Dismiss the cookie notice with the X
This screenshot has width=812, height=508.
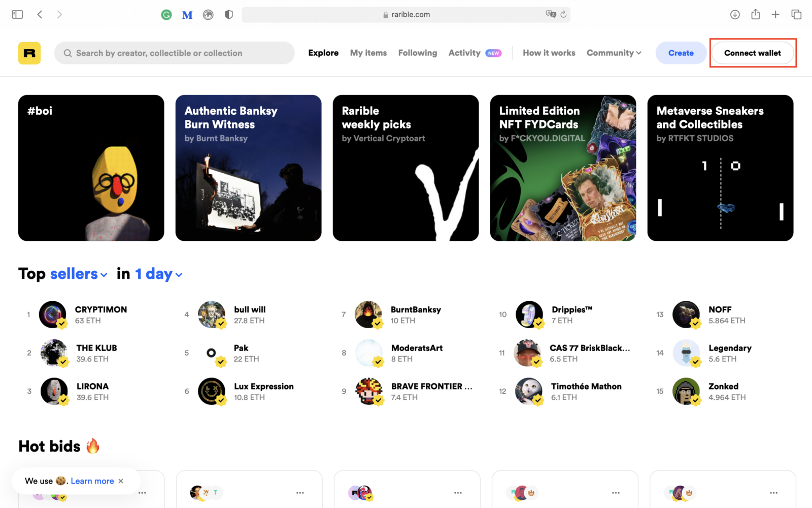(x=121, y=481)
